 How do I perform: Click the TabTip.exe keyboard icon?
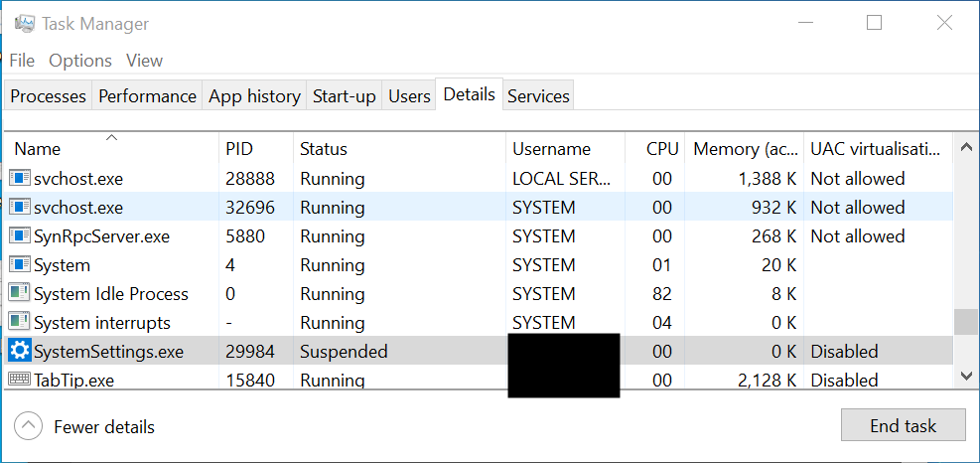click(x=20, y=380)
